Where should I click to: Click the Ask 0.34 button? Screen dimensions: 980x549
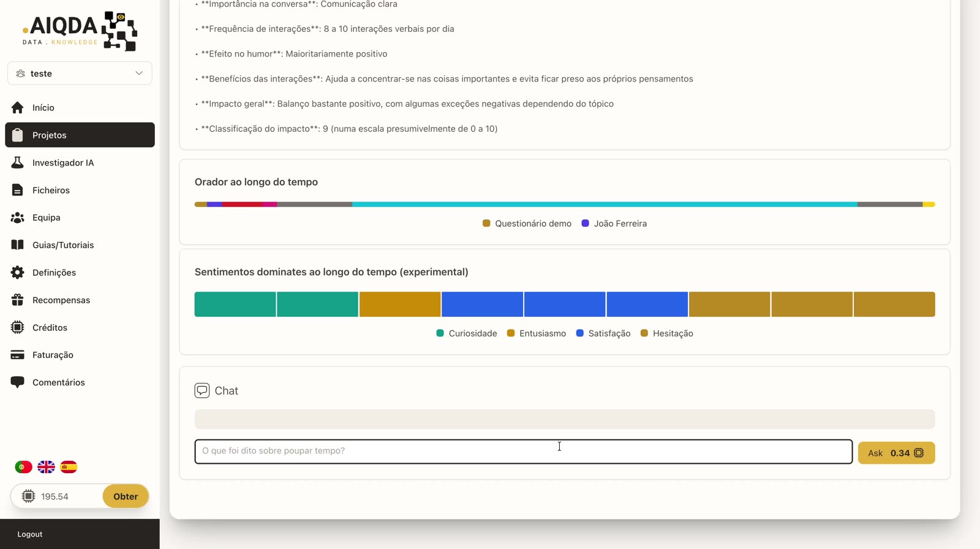click(896, 453)
